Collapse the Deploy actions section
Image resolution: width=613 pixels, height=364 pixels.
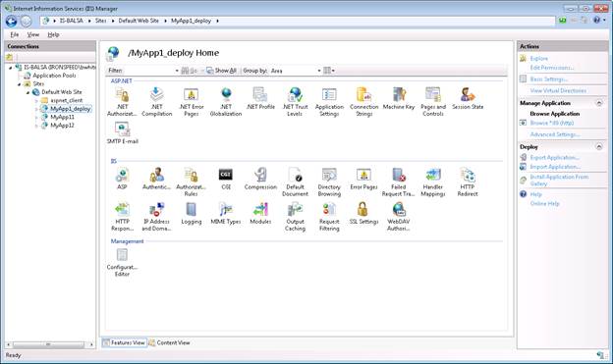tap(599, 147)
